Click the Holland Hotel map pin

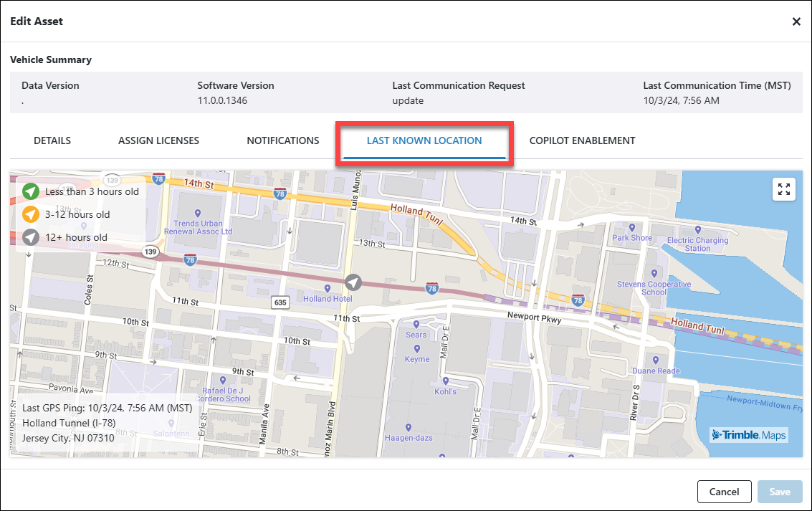[328, 289]
